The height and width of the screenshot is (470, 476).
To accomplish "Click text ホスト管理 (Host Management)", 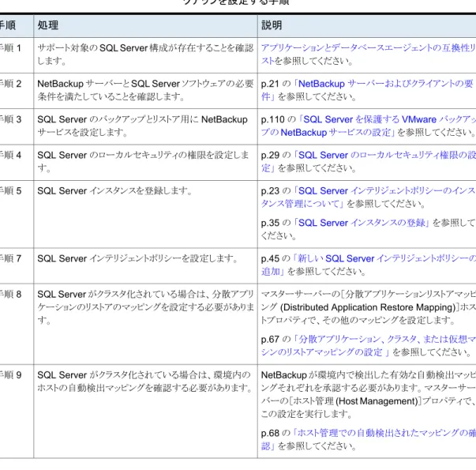I will pyautogui.click(x=355, y=401).
